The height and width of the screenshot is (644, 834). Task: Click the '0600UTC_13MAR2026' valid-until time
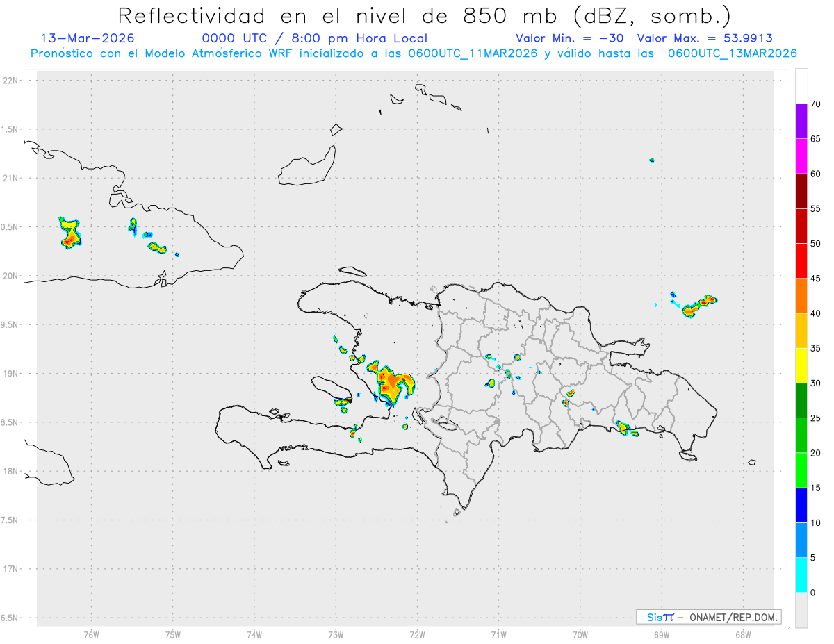pos(732,53)
